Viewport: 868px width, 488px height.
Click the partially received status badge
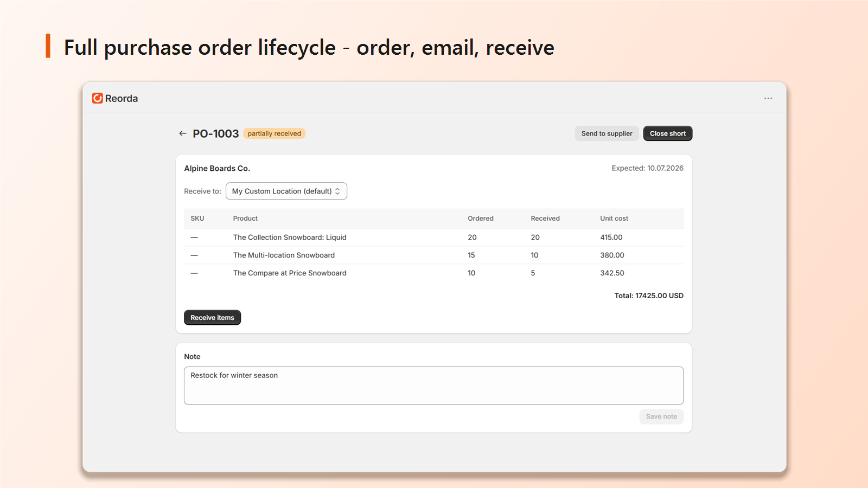click(274, 133)
